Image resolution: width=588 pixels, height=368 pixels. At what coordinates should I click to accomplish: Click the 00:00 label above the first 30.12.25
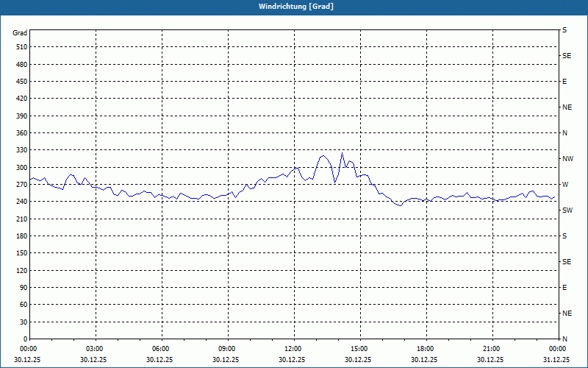click(x=29, y=349)
